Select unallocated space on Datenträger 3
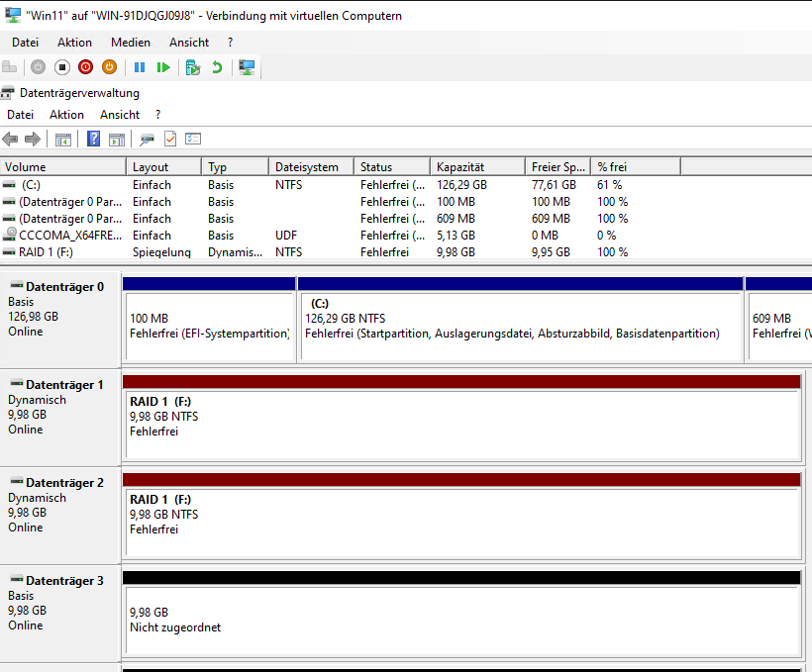The height and width of the screenshot is (672, 812). 460,621
